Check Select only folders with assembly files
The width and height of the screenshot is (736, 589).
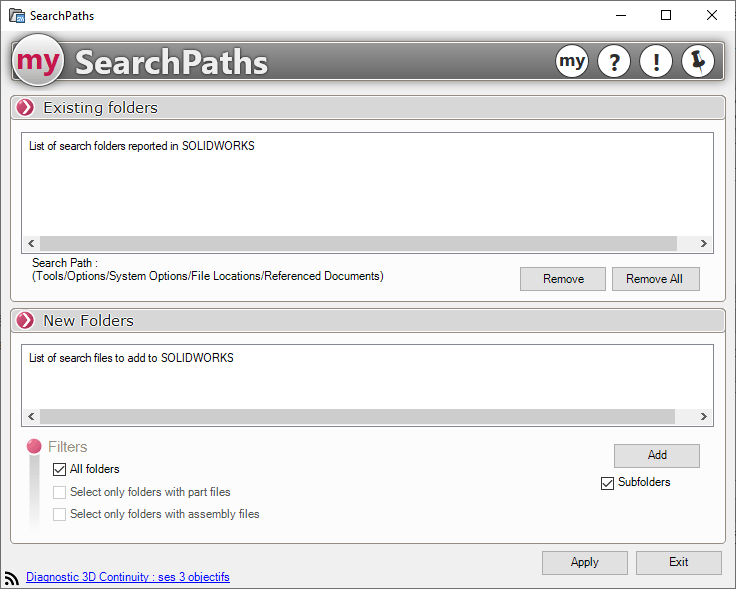point(59,514)
